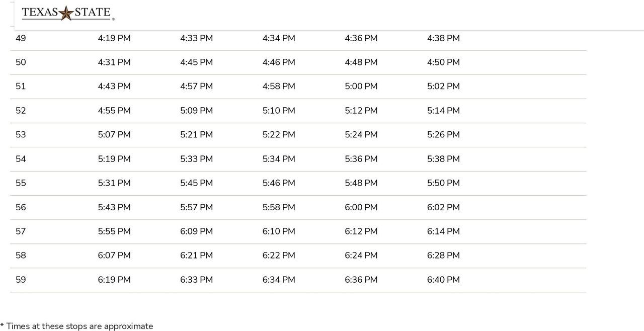Select the 5:14 PM time in row 52
The height and width of the screenshot is (331, 644).
pyautogui.click(x=443, y=111)
